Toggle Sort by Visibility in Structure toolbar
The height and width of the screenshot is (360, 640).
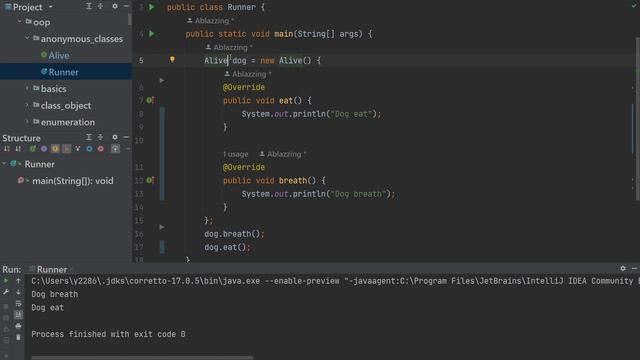click(7, 149)
